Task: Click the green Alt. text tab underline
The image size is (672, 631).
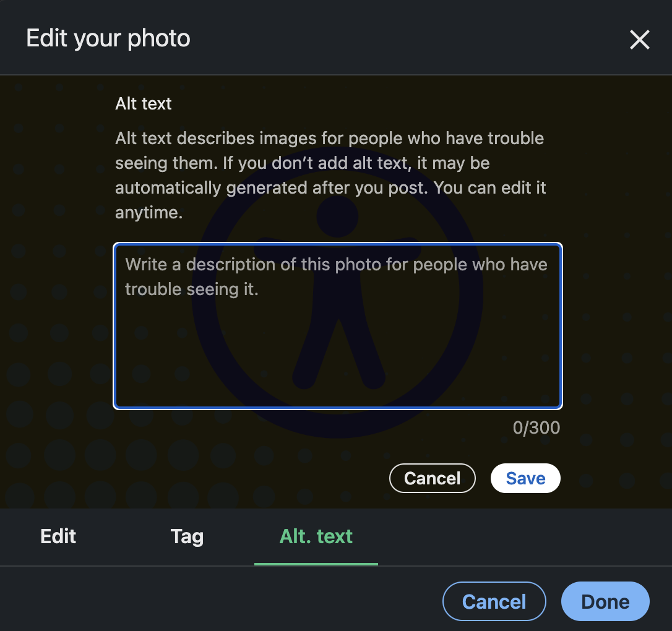Action: [x=316, y=563]
